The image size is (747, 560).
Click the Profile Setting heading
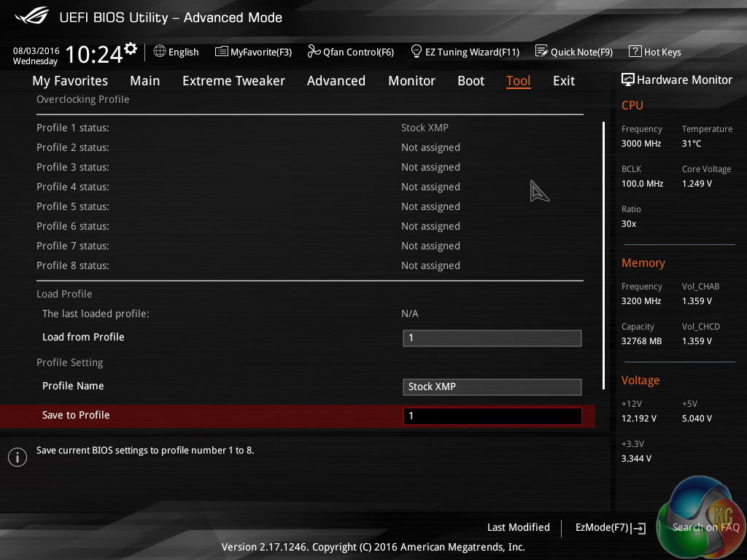[x=69, y=363]
